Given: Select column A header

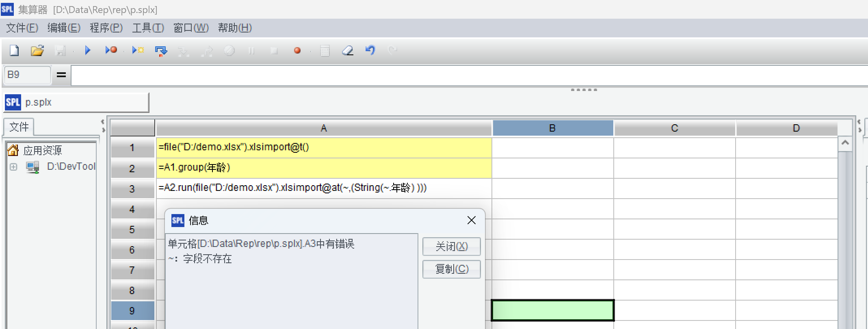Looking at the screenshot, I should 324,128.
